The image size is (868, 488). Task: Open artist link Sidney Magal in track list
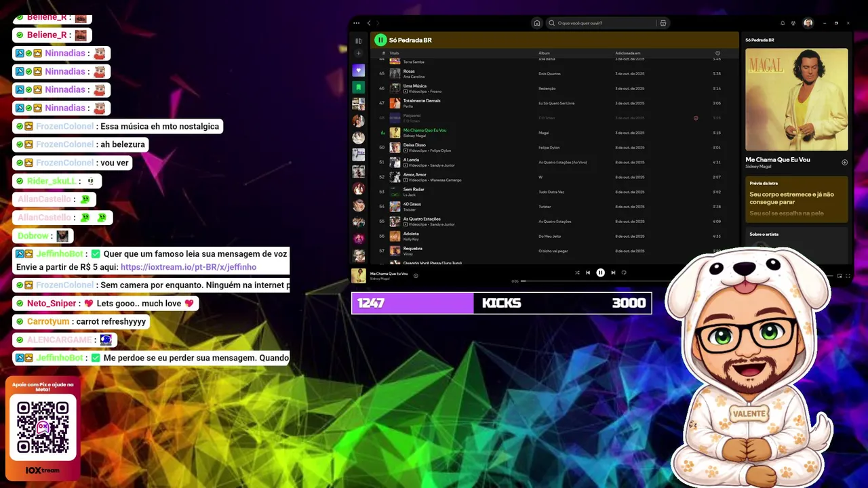[414, 136]
